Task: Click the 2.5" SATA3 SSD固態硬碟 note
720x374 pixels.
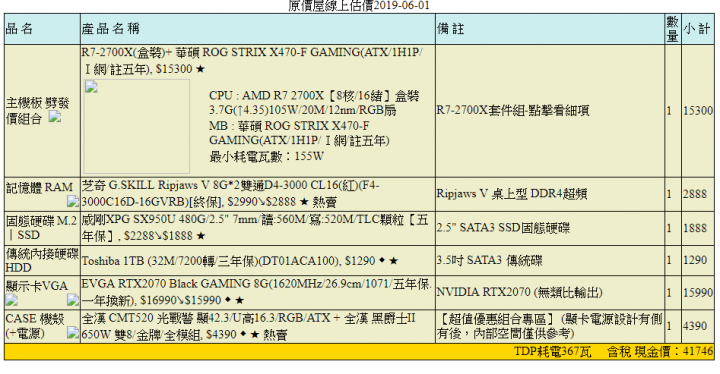Action: click(503, 228)
